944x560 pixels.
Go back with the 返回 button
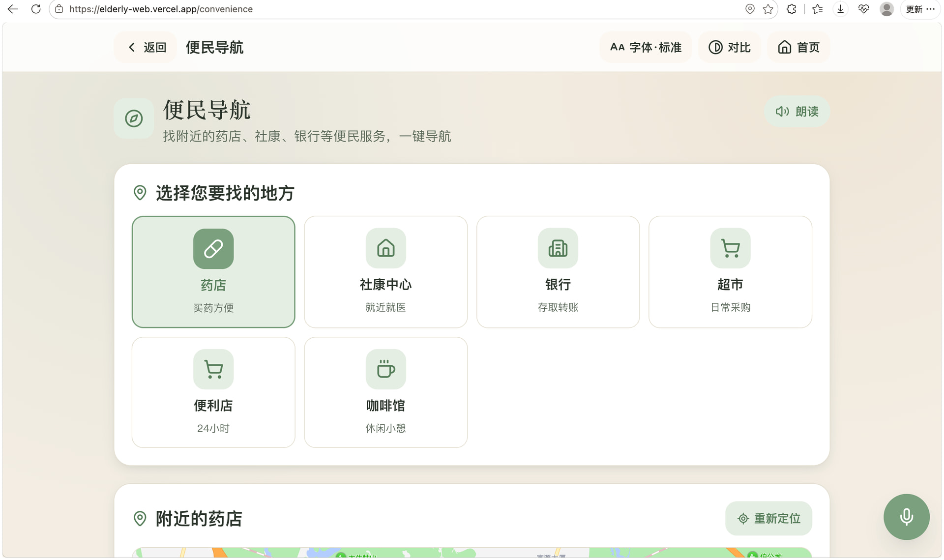pos(146,47)
